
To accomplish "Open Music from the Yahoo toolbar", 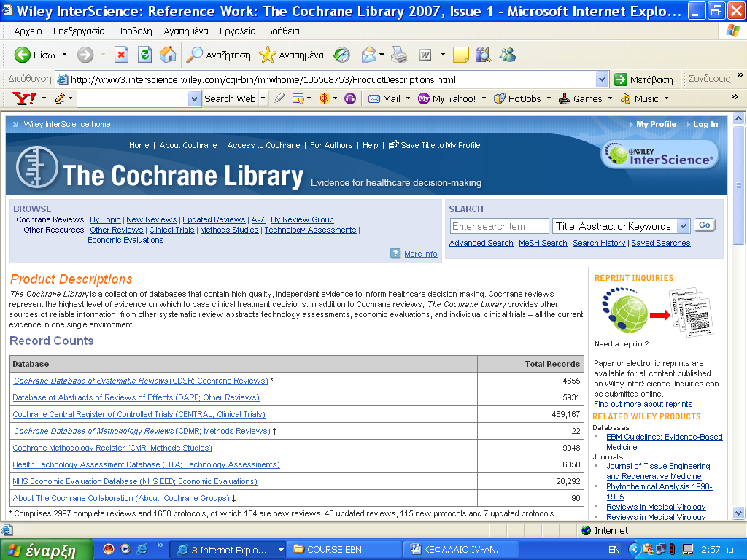I will [x=639, y=98].
